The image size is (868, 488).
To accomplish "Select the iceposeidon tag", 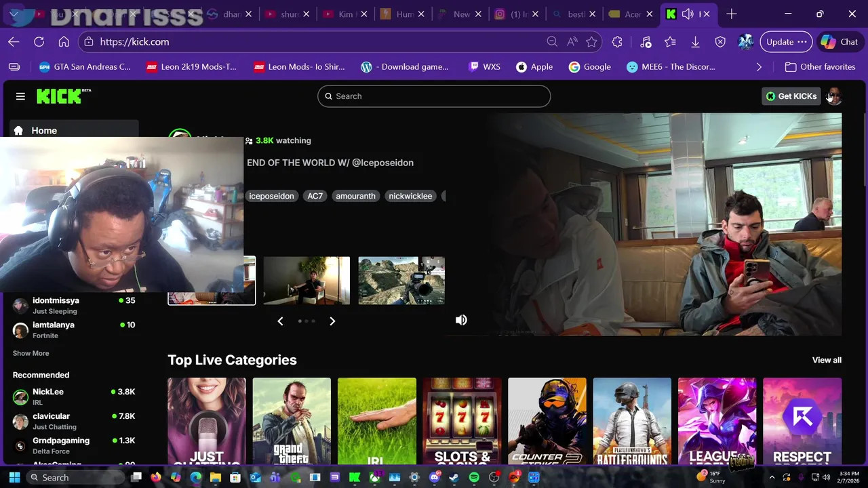I will pos(271,196).
